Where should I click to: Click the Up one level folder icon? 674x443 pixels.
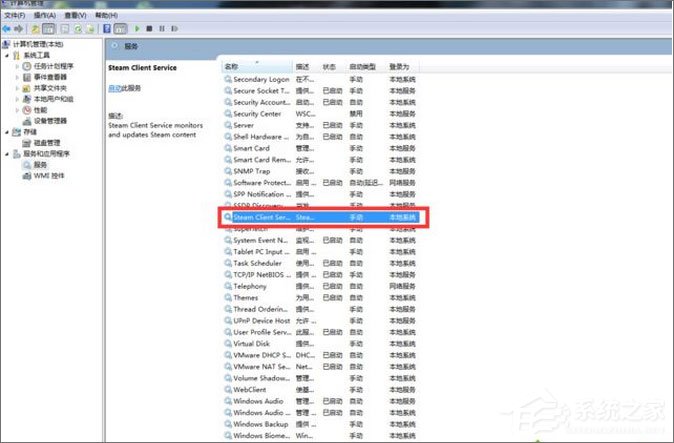pos(35,29)
